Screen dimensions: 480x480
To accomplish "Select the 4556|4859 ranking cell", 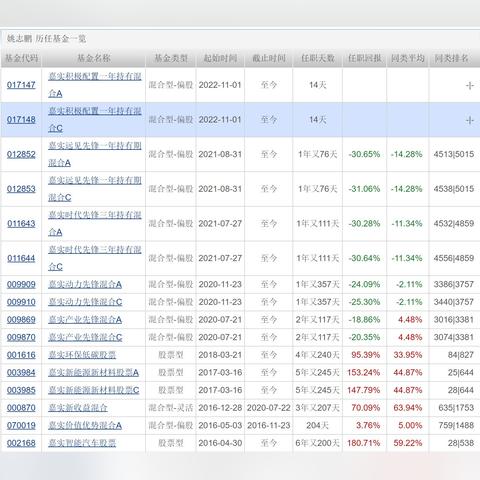I will coord(454,258).
